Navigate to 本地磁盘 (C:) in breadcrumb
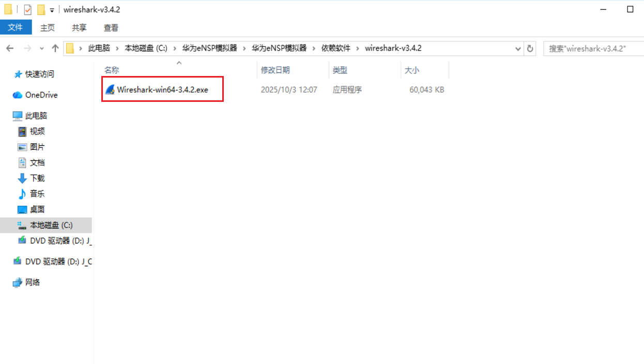 pyautogui.click(x=146, y=48)
